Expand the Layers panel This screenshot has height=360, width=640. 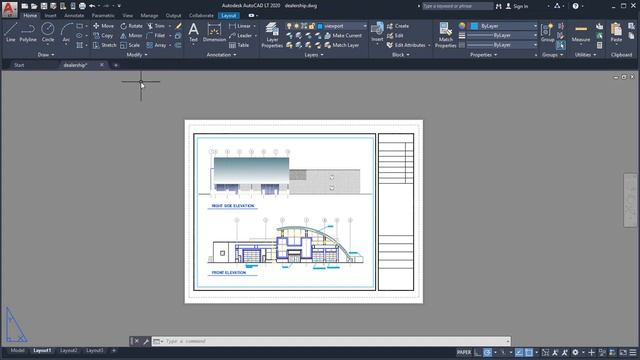tap(314, 55)
